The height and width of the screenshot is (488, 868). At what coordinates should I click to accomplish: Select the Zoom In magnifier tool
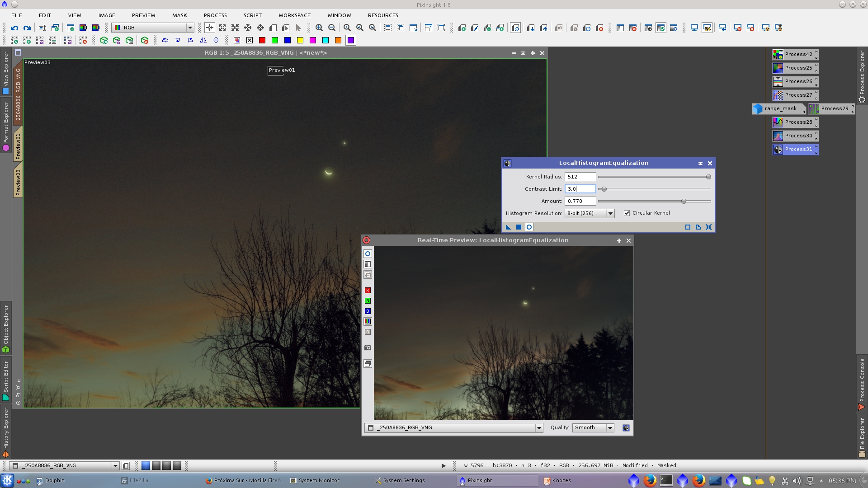319,28
